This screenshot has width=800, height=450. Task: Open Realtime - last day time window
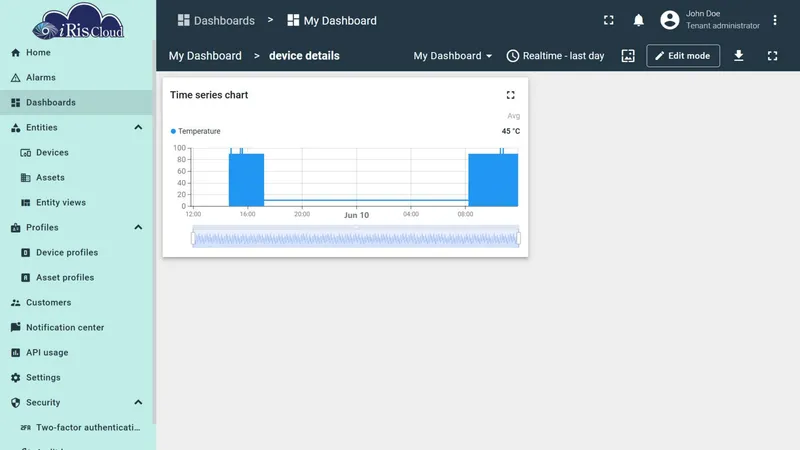point(555,56)
